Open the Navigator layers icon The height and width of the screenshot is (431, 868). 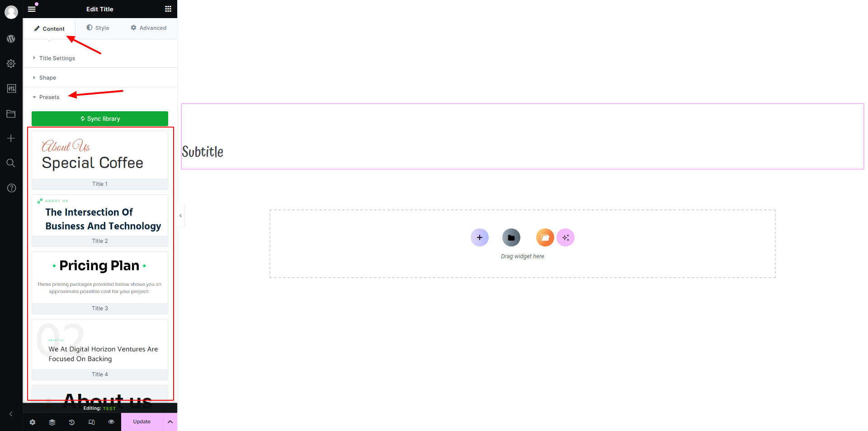pos(52,422)
